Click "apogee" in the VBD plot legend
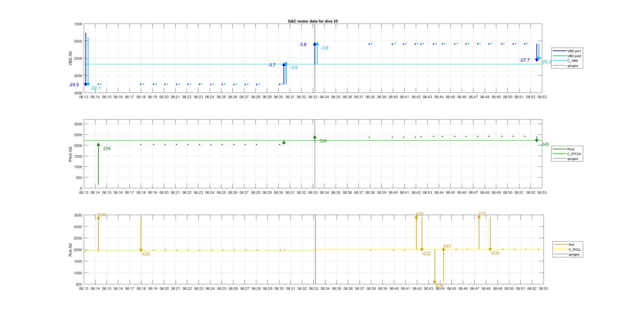The width and height of the screenshot is (644, 319). [566, 66]
